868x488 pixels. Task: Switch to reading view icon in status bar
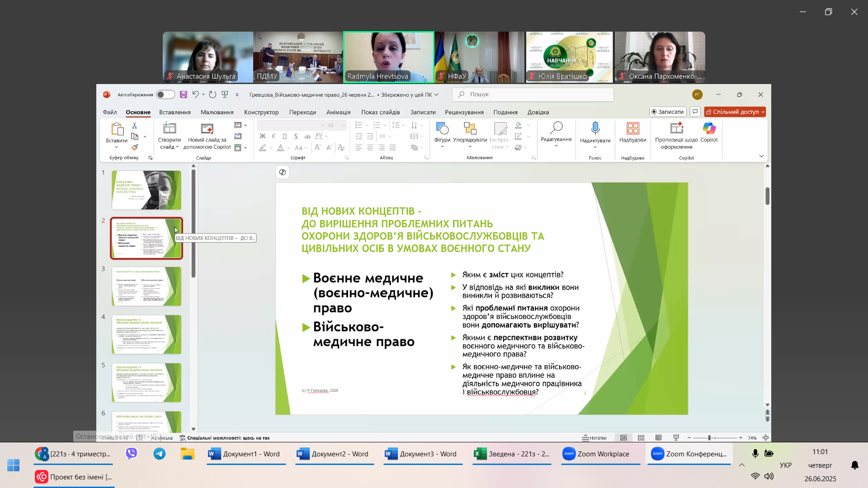pyautogui.click(x=659, y=437)
